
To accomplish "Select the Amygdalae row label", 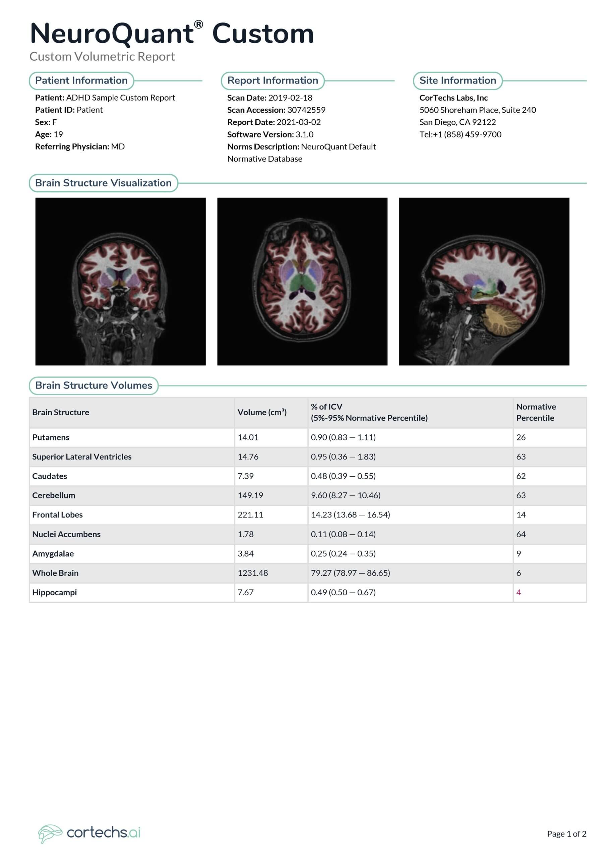I will click(x=53, y=553).
